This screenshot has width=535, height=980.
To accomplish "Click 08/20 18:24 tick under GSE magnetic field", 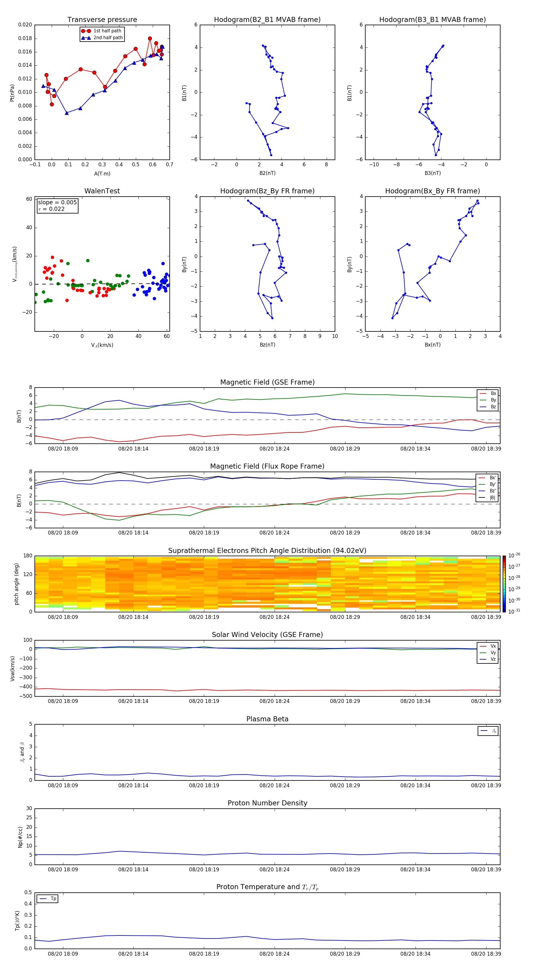I will coord(275,449).
